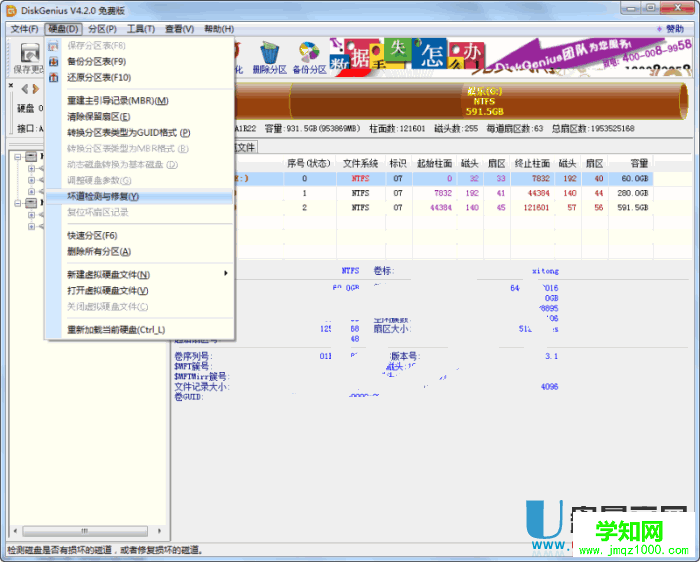This screenshot has width=700, height=562.
Task: Open the 查看(V) menu
Action: pyautogui.click(x=179, y=29)
